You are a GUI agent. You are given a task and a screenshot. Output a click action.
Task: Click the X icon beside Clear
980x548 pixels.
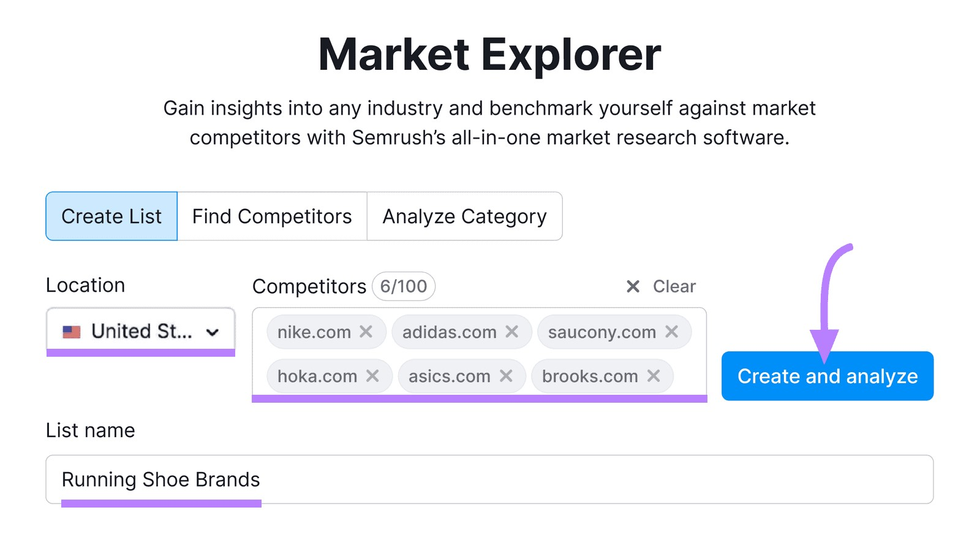632,286
